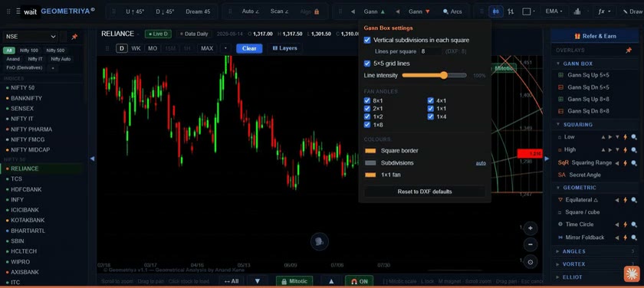Click the magnifier on the High row
This screenshot has width=644, height=288.
click(x=634, y=149)
